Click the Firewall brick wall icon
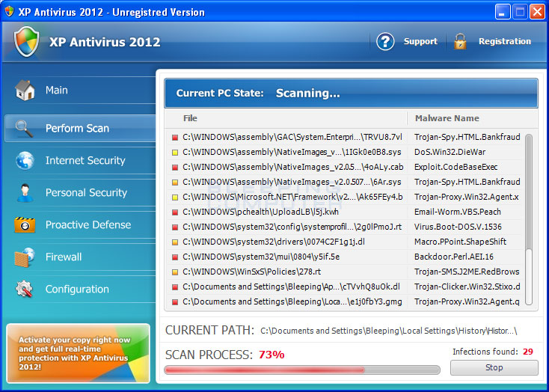Image resolution: width=549 pixels, height=392 pixels. point(25,257)
